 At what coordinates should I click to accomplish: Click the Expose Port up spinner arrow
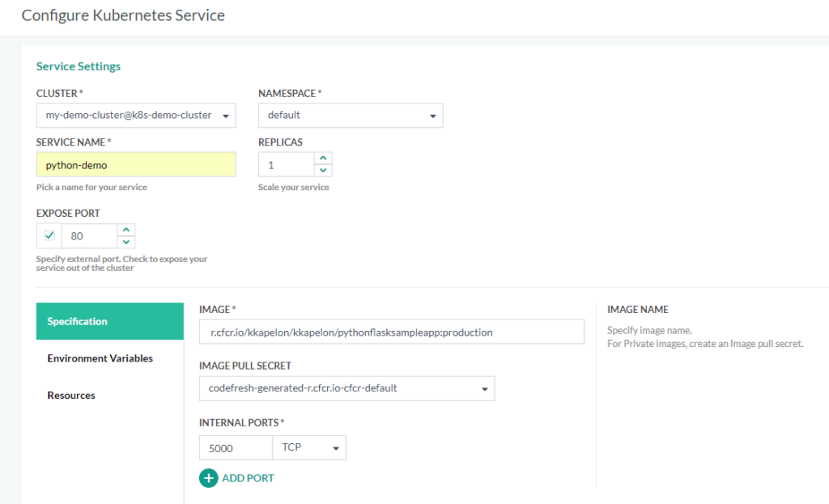[x=126, y=230]
